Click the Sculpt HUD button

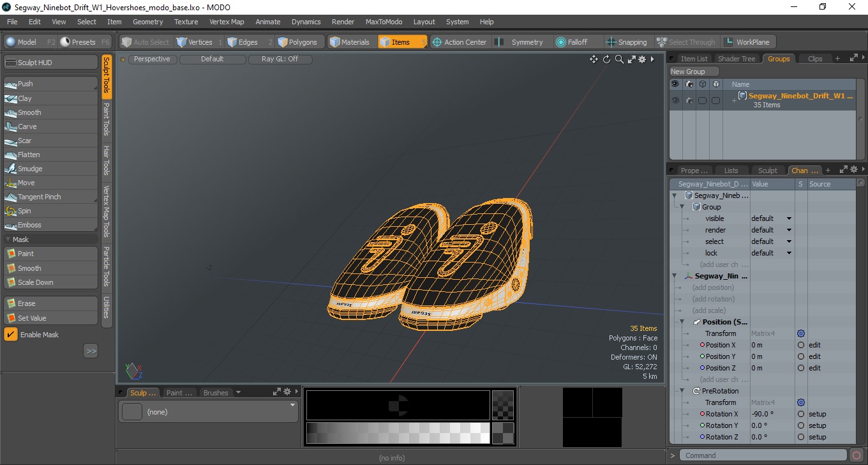(50, 63)
